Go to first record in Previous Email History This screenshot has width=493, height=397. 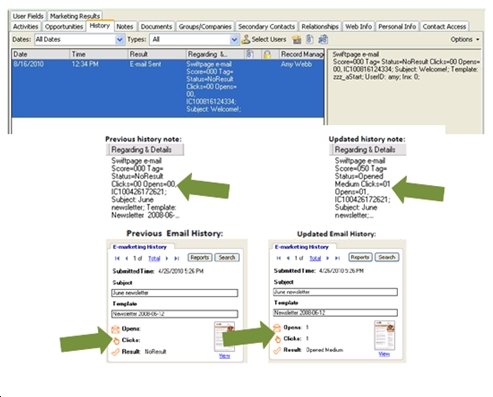pos(117,258)
